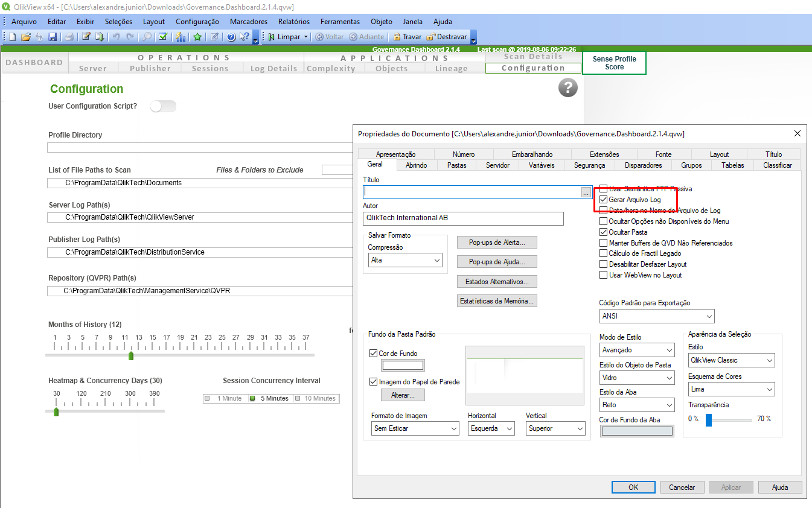Check Usar WebView no Layout
This screenshot has height=508, width=812.
tap(603, 275)
